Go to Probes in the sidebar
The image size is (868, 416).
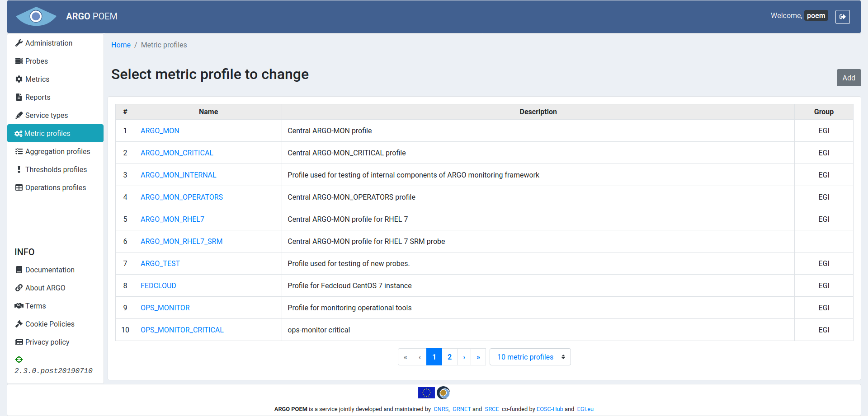(x=55, y=61)
